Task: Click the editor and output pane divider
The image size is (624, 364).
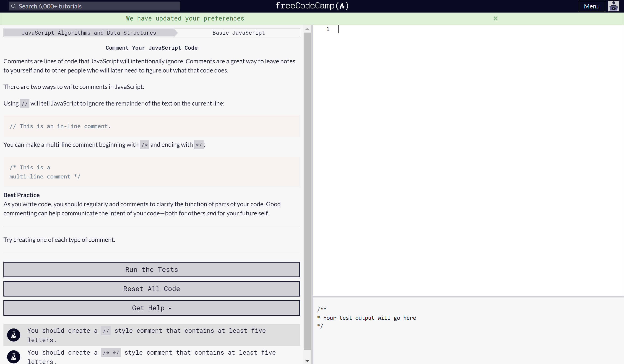Action: [468, 296]
